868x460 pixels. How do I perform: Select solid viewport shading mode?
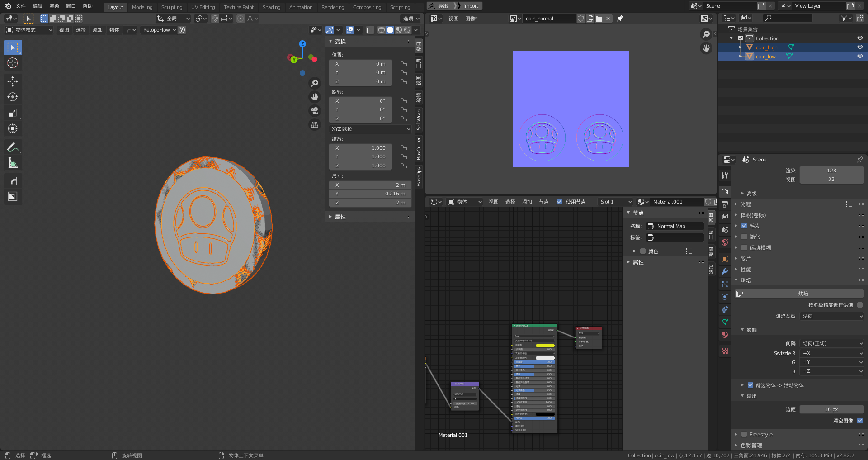pos(390,30)
